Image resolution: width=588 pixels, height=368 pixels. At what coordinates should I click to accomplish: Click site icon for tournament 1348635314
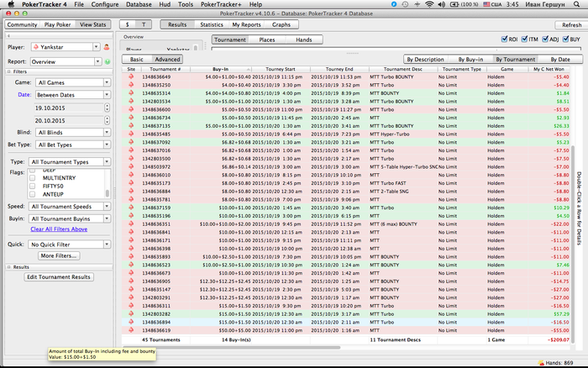[x=131, y=93]
